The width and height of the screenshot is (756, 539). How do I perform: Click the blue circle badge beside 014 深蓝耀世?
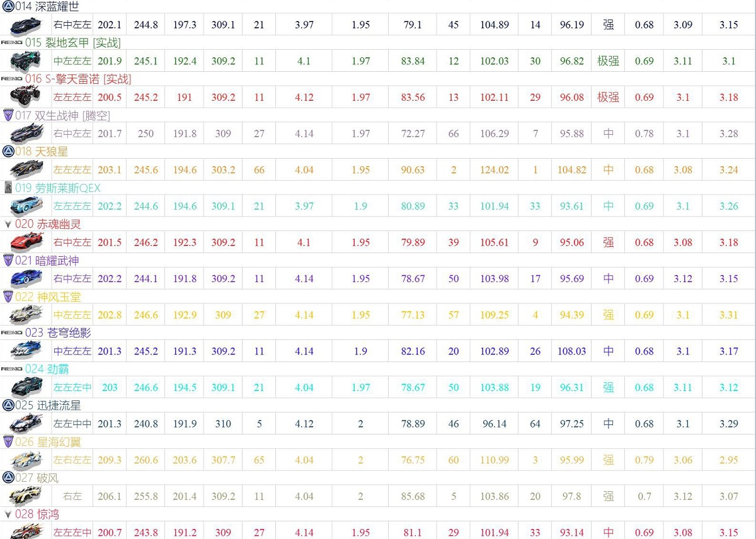pos(8,6)
